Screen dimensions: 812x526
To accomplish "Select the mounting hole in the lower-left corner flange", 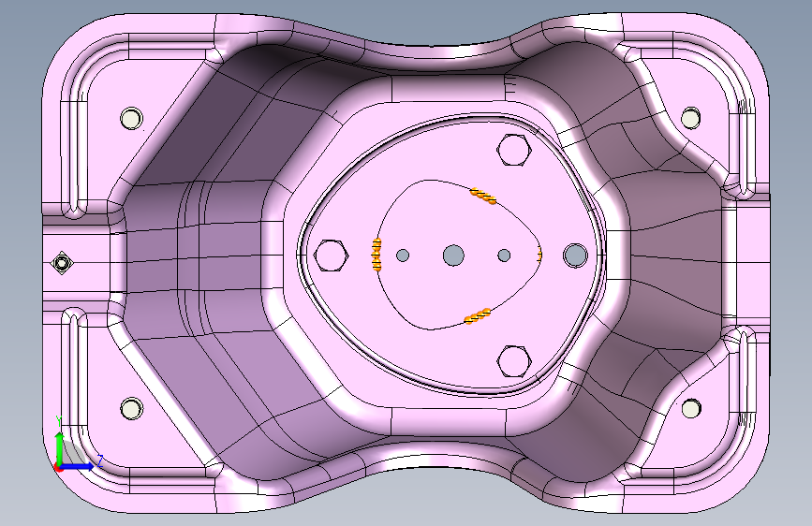I will pyautogui.click(x=131, y=409).
